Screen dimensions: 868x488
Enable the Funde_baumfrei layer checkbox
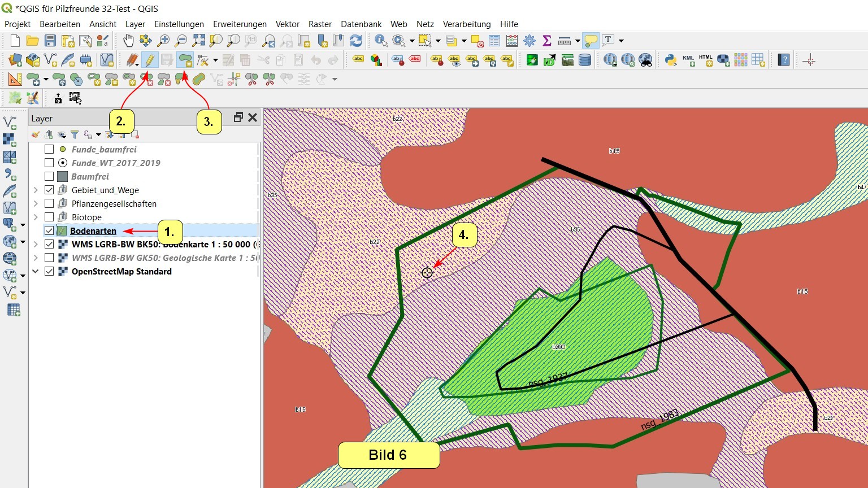(49, 149)
